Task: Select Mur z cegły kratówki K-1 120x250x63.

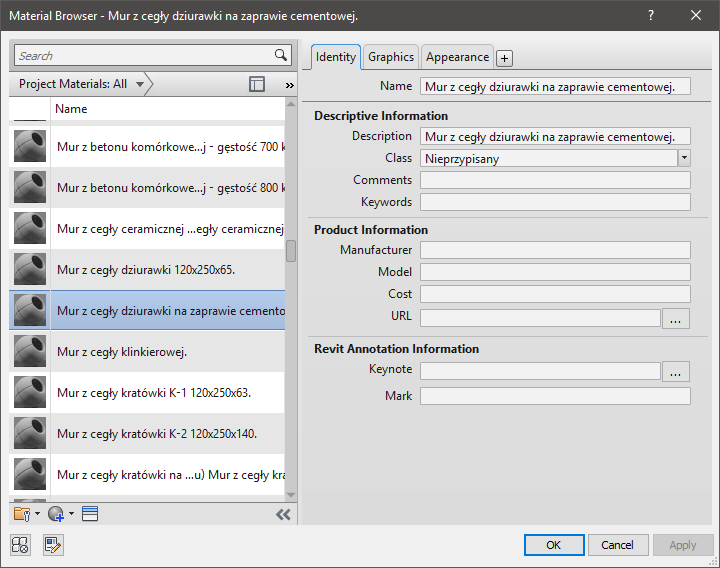Action: (x=147, y=392)
